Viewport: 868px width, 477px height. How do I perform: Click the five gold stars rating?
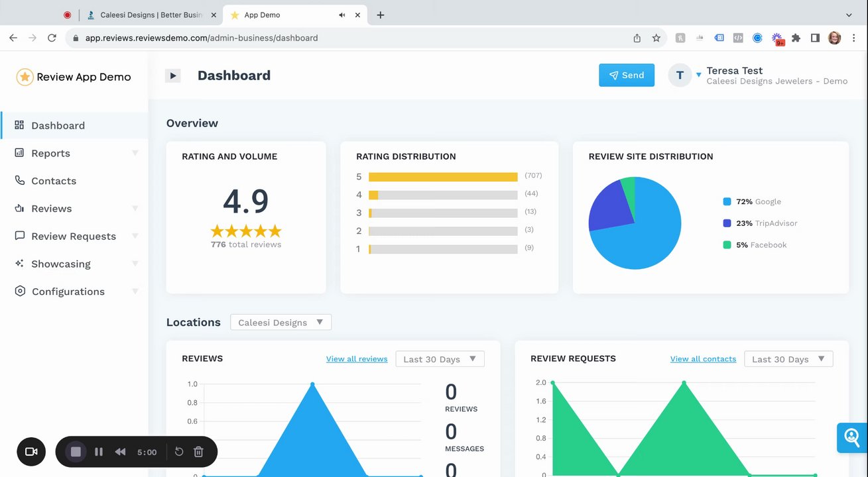(246, 231)
